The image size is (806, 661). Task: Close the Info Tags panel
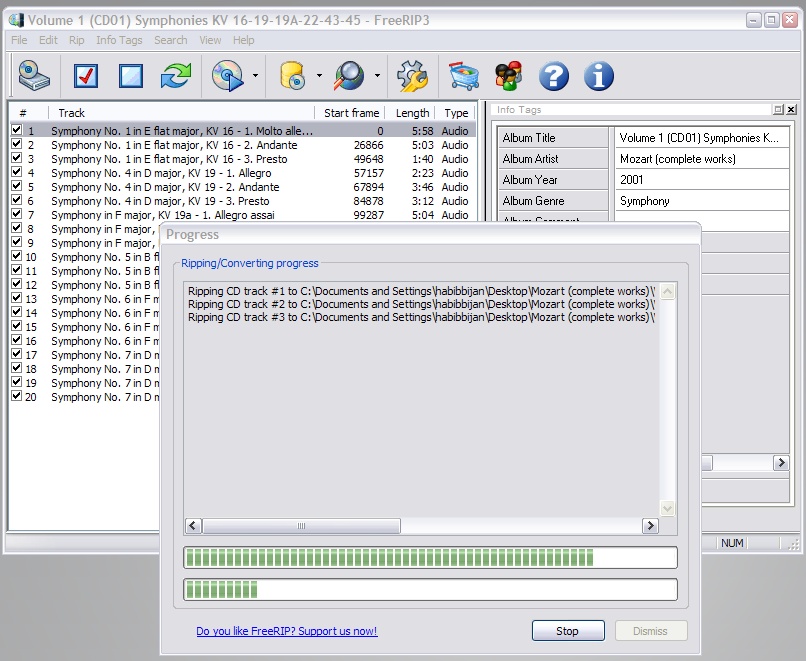[x=791, y=109]
